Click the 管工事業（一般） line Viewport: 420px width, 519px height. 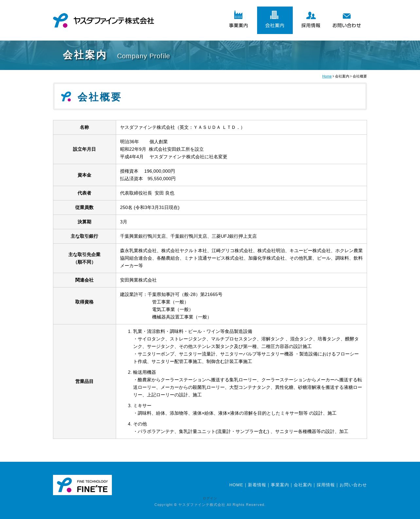point(170,302)
